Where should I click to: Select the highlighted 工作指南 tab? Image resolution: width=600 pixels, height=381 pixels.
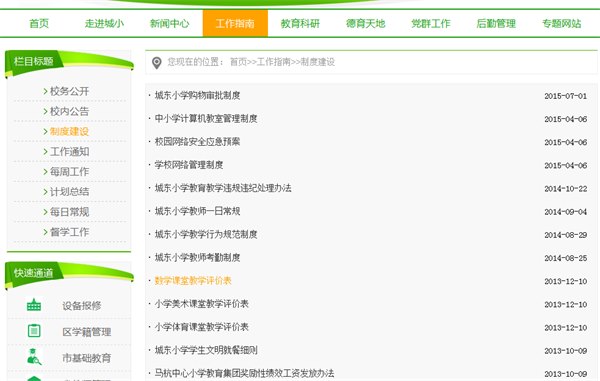(x=235, y=23)
